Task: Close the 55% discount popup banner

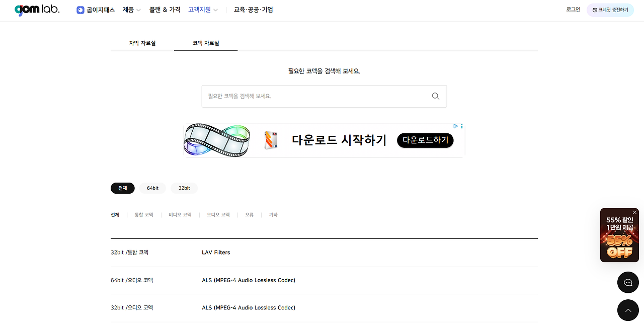Action: (x=634, y=213)
